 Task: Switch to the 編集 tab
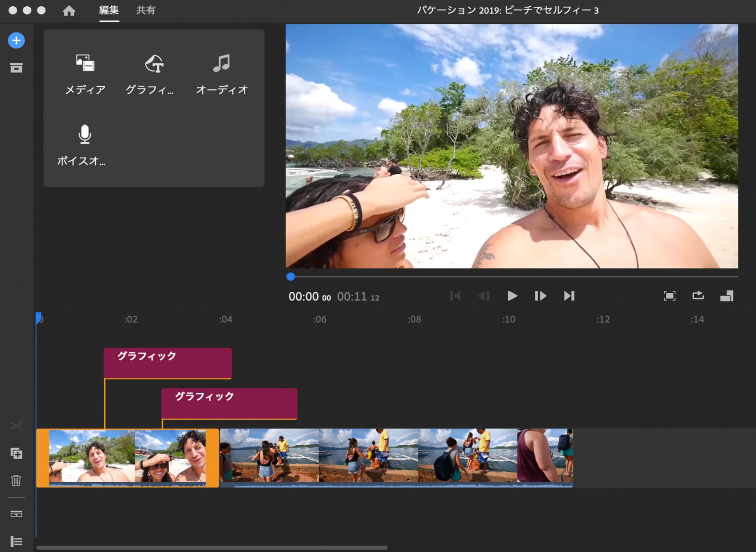[109, 10]
